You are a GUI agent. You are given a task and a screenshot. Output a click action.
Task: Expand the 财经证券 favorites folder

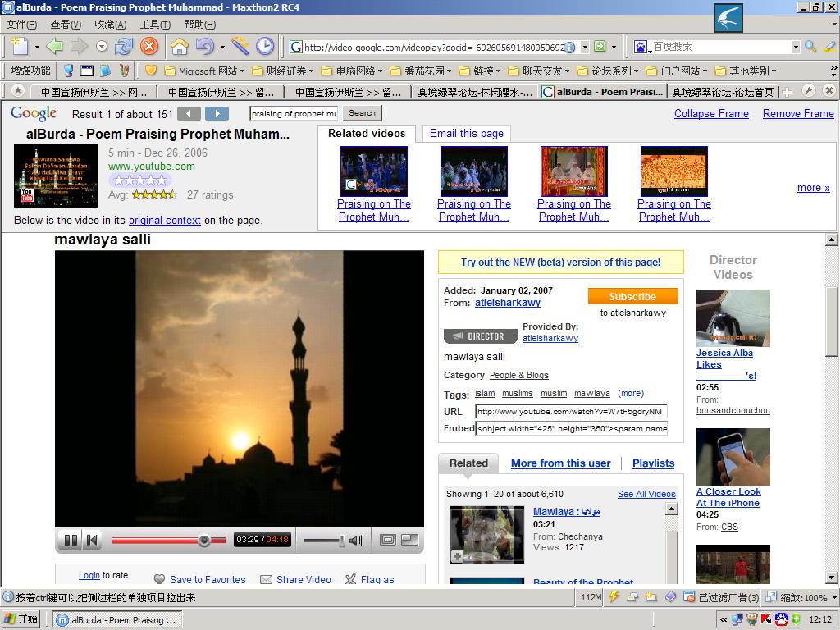(282, 71)
